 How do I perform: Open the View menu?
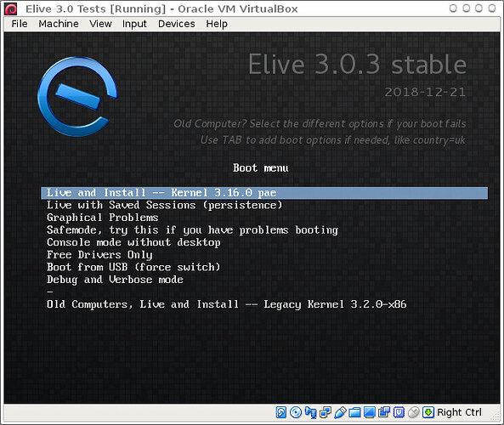100,24
